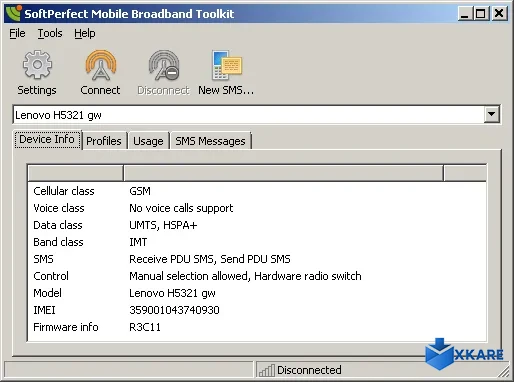Open the New SMS phone icon

[x=226, y=65]
